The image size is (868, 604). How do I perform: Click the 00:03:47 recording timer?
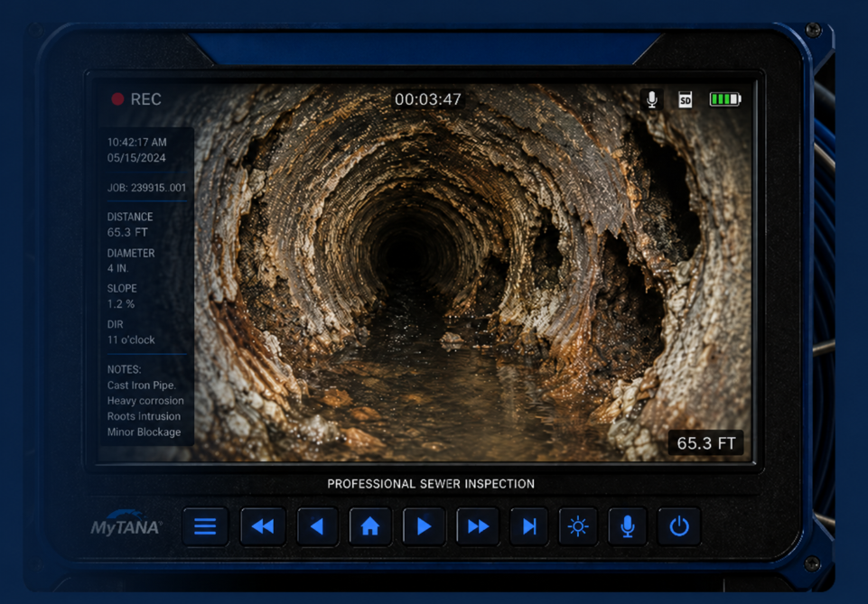(x=428, y=99)
